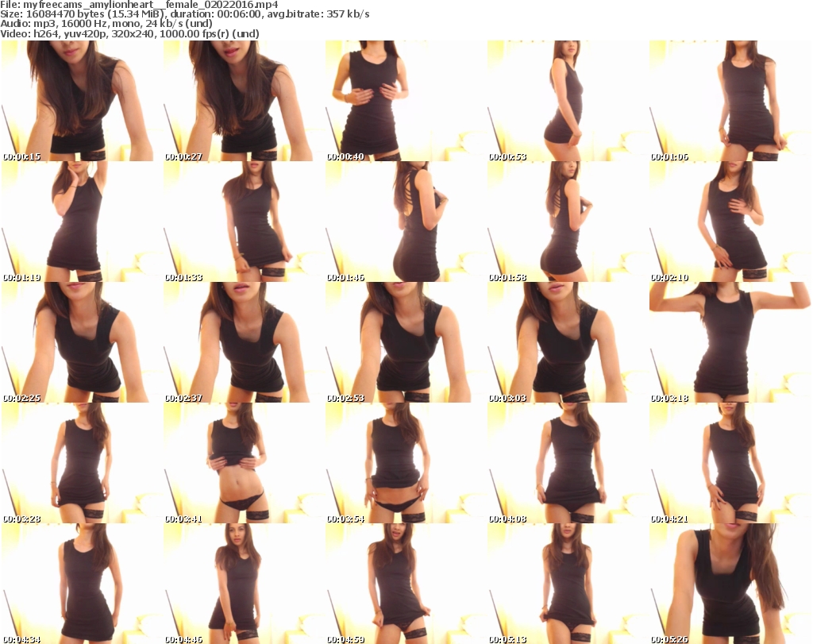Click the File name line in header
Viewport: 813px width, 644px height.
pyautogui.click(x=139, y=5)
